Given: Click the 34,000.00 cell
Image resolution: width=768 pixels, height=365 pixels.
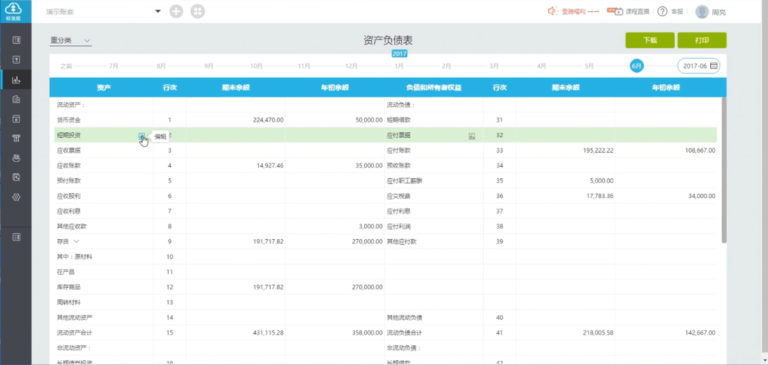Looking at the screenshot, I should pyautogui.click(x=701, y=196).
